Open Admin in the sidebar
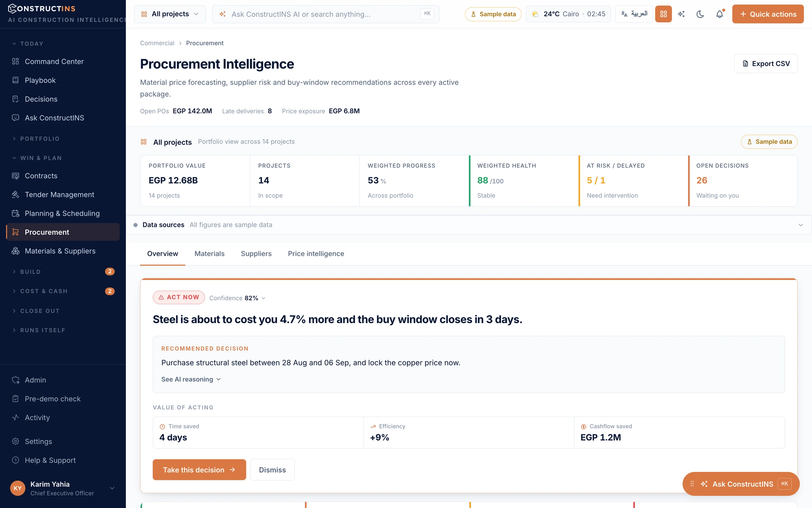The width and height of the screenshot is (812, 508). [x=63, y=380]
